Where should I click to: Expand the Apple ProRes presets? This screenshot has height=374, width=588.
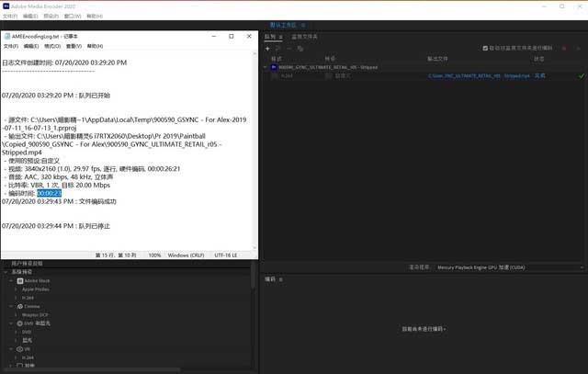tap(16, 289)
